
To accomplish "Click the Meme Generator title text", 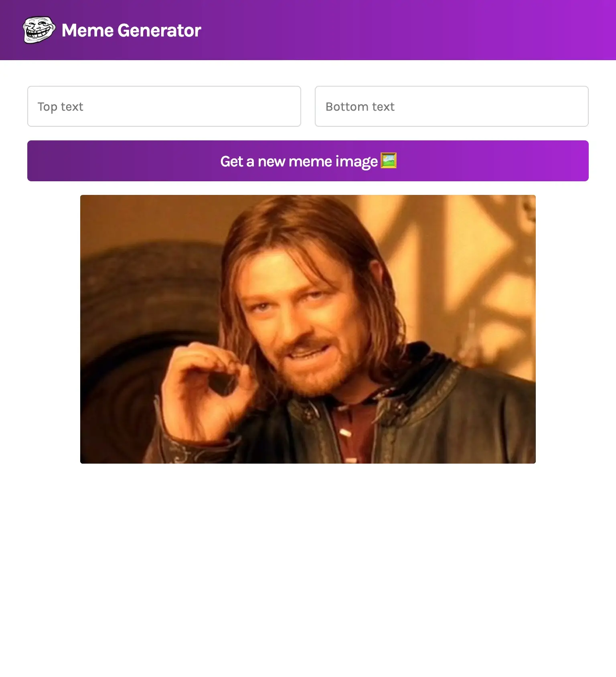I will pyautogui.click(x=131, y=30).
